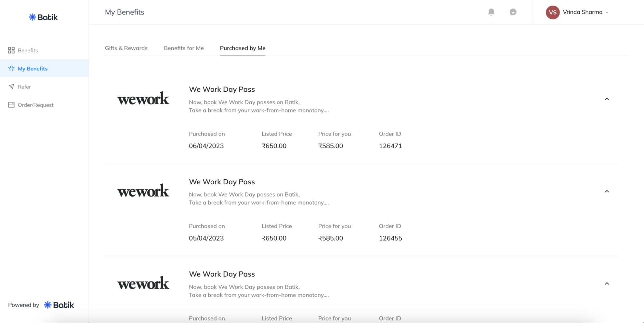The width and height of the screenshot is (644, 323).
Task: Open the chat messages icon
Action: point(513,12)
